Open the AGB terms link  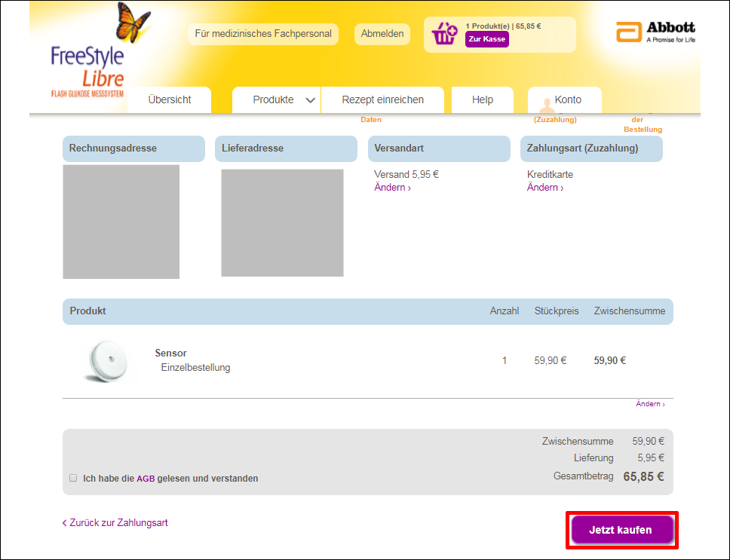[x=146, y=479]
